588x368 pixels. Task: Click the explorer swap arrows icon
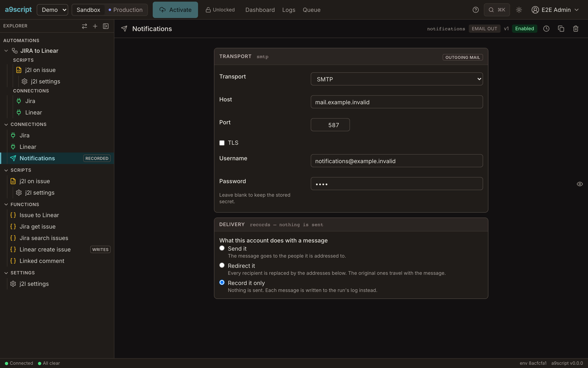click(x=84, y=26)
